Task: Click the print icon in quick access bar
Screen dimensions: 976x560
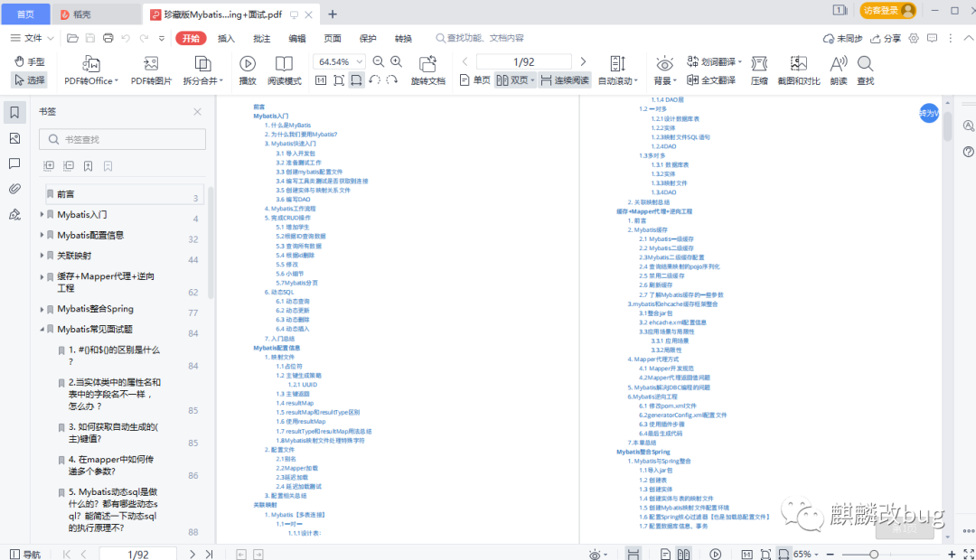Action: pyautogui.click(x=108, y=38)
